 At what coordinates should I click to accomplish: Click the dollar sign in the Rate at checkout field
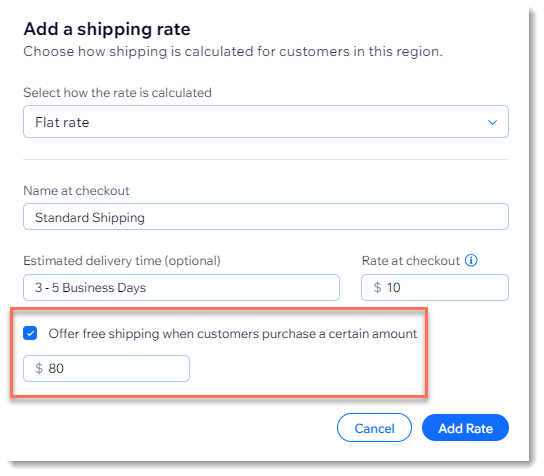point(377,288)
